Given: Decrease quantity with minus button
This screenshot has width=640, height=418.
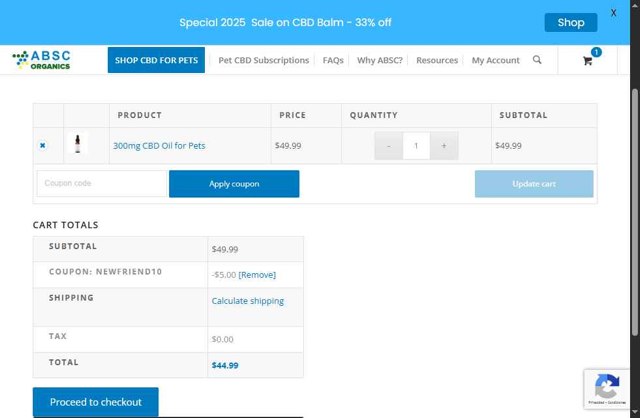Looking at the screenshot, I should pyautogui.click(x=389, y=146).
